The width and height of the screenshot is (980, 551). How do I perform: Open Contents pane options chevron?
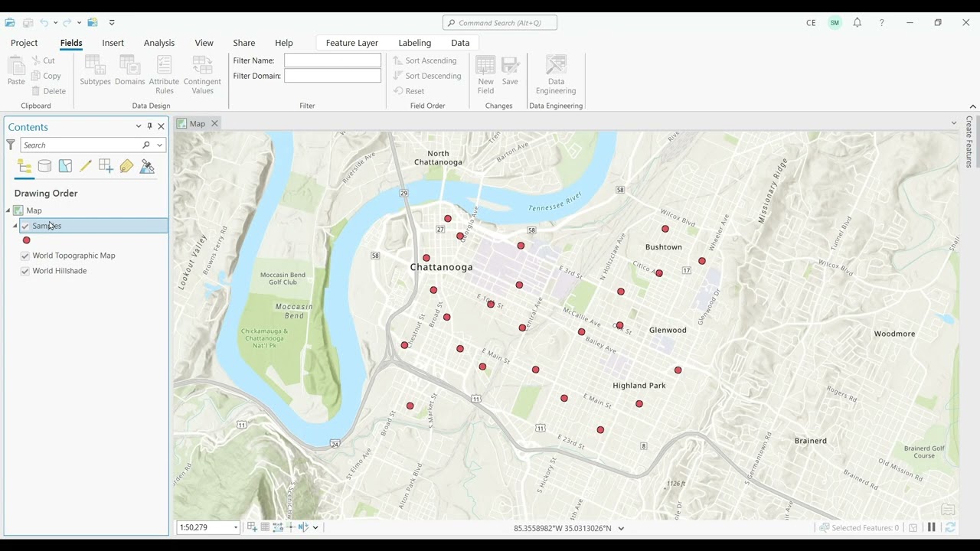point(139,126)
